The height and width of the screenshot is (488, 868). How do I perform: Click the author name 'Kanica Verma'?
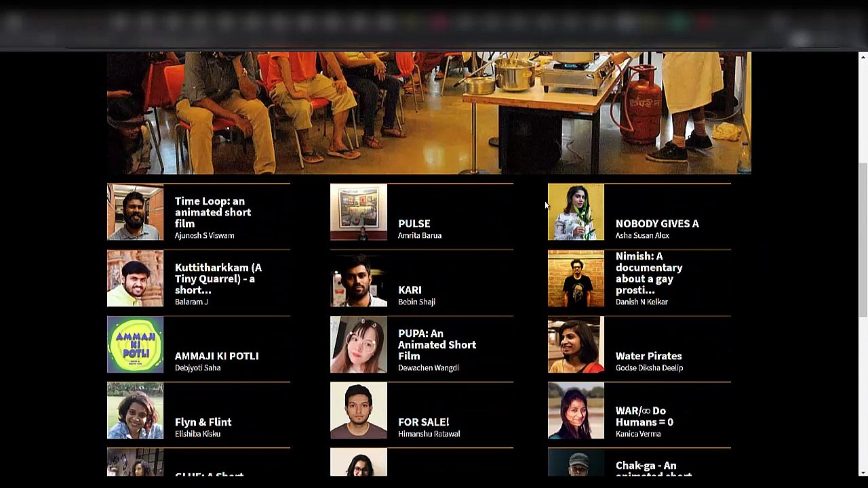click(638, 434)
